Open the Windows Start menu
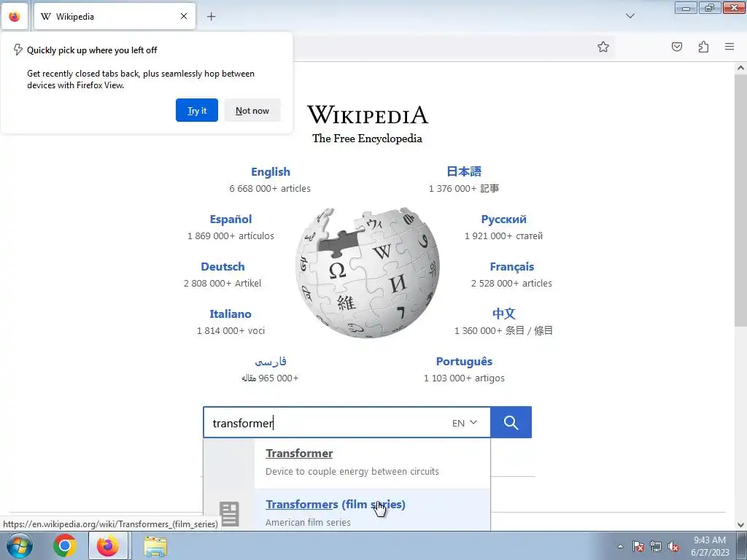 point(20,545)
